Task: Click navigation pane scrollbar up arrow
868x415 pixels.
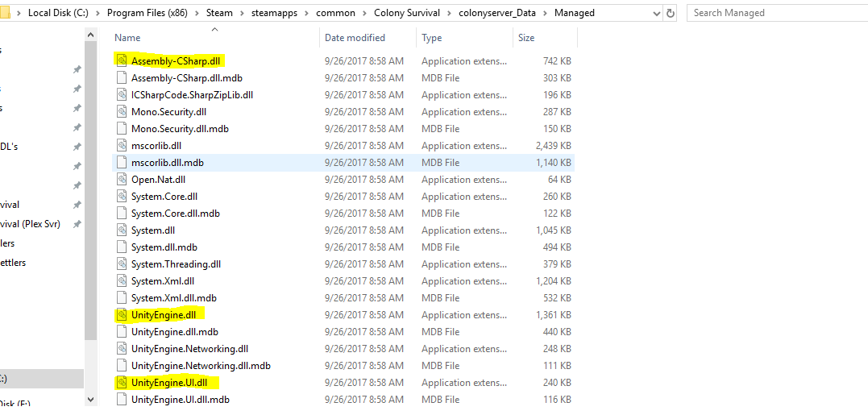Action: (x=91, y=35)
